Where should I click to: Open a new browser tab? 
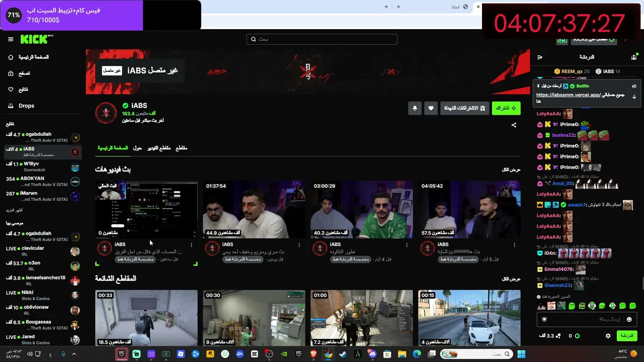[x=386, y=7]
